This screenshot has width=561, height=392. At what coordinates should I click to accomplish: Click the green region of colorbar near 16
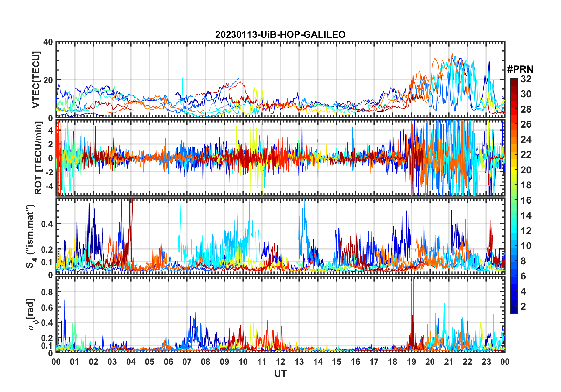pos(514,200)
